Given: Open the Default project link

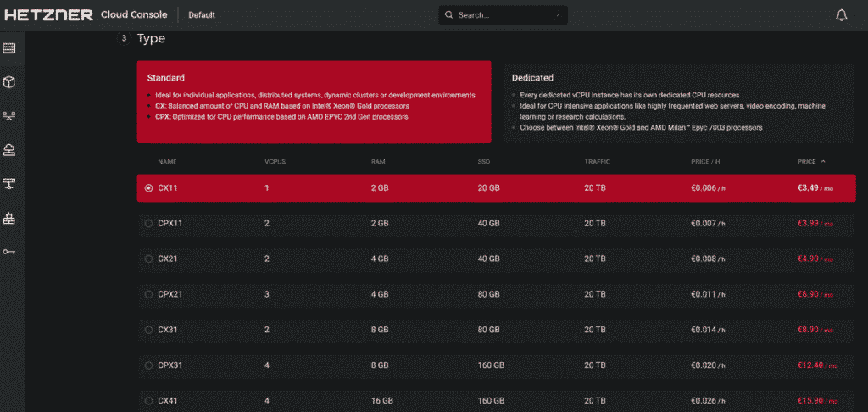Looking at the screenshot, I should [x=202, y=15].
